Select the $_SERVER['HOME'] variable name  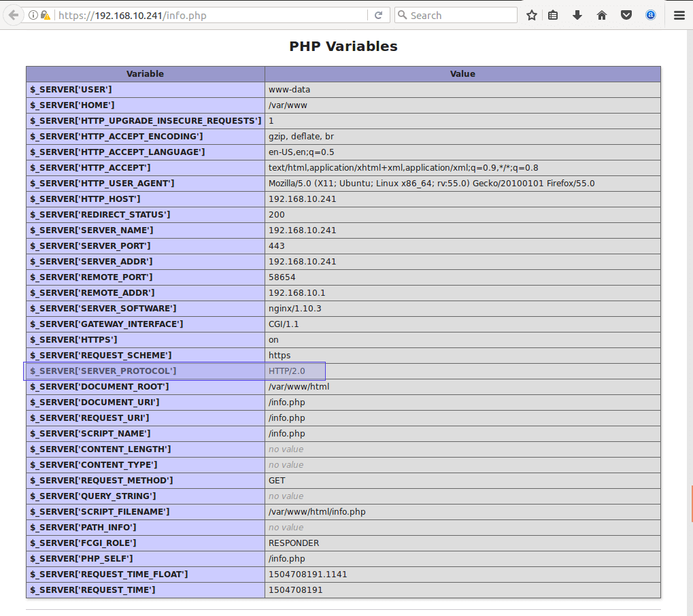tap(72, 105)
